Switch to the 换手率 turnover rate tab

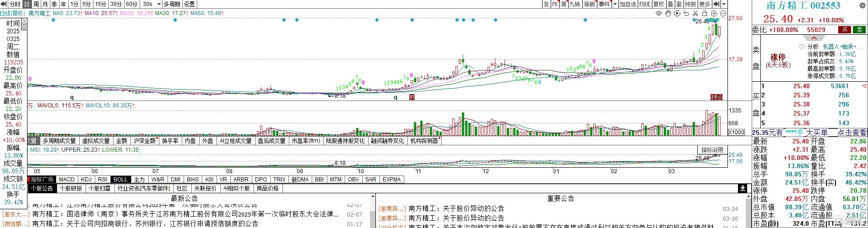(170, 141)
